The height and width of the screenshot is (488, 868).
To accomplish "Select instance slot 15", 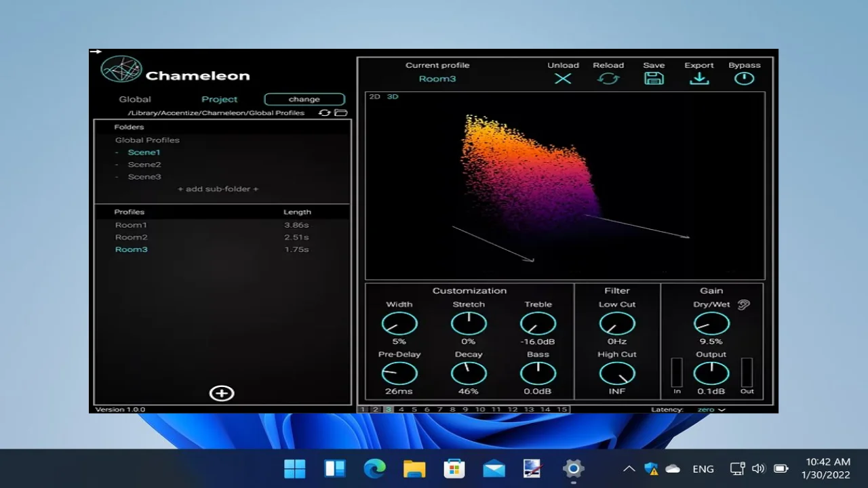I will (561, 409).
